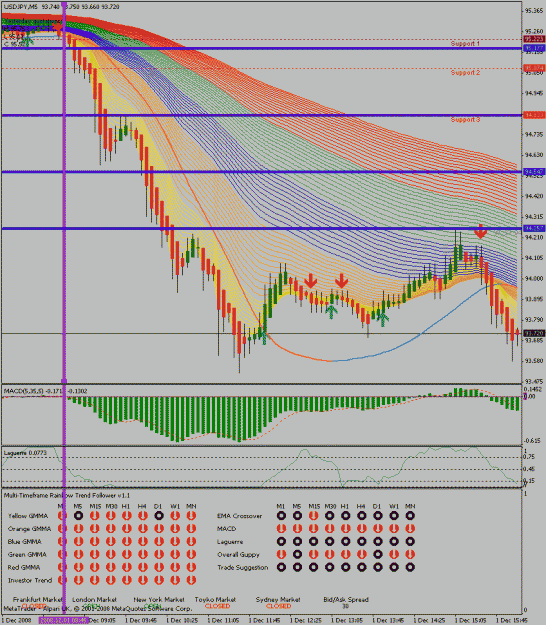Viewport: 546px width, 625px height.
Task: Click the MACD MN red down indicator
Action: click(x=410, y=529)
